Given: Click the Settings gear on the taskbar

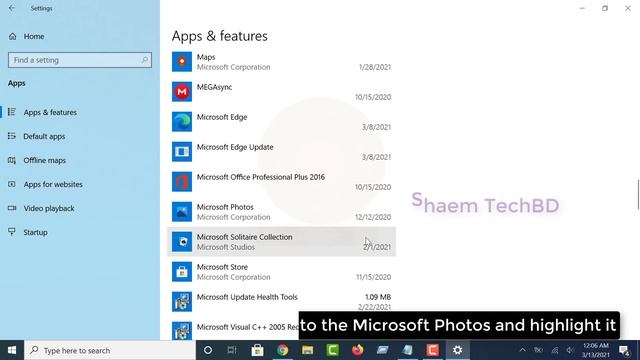Looking at the screenshot, I should (458, 350).
